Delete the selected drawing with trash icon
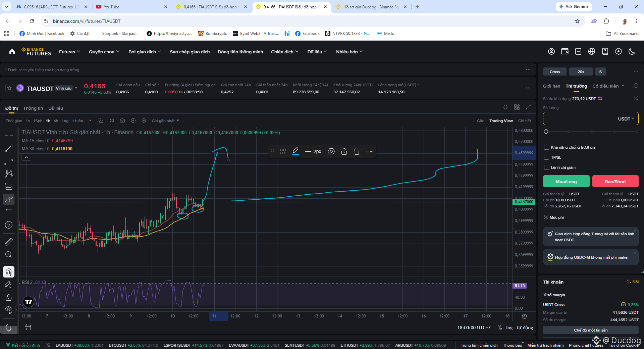The image size is (644, 349). (x=357, y=151)
